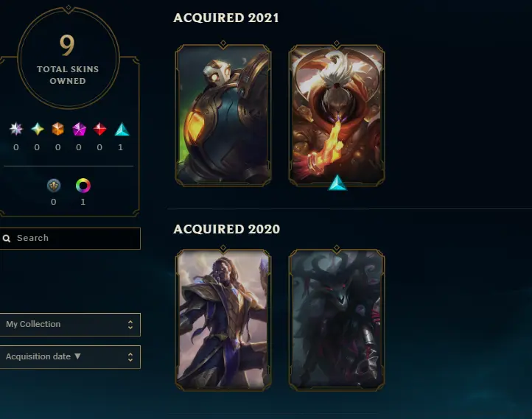
Task: Open the Blitzcrank skin thumbnail from 2021
Action: [223, 116]
